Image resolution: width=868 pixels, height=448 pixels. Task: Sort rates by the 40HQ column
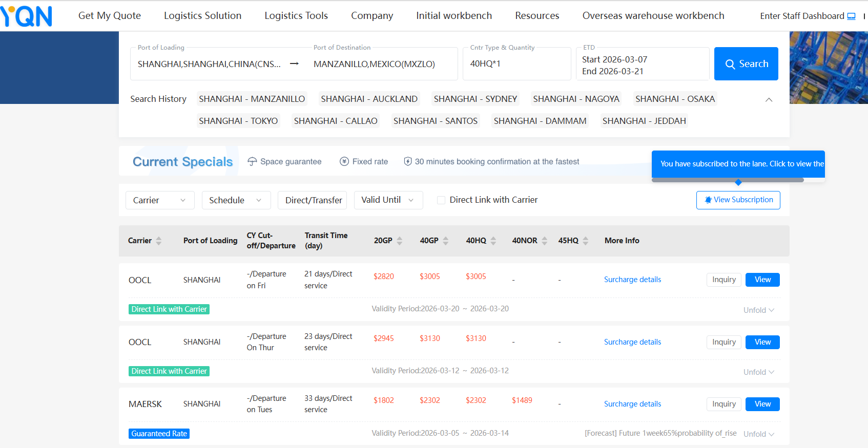point(493,241)
